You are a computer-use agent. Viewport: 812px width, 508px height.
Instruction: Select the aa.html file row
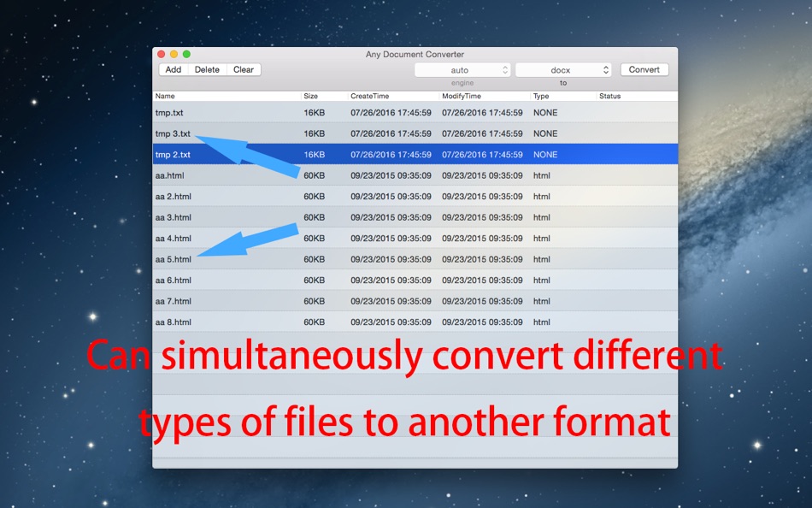[415, 175]
